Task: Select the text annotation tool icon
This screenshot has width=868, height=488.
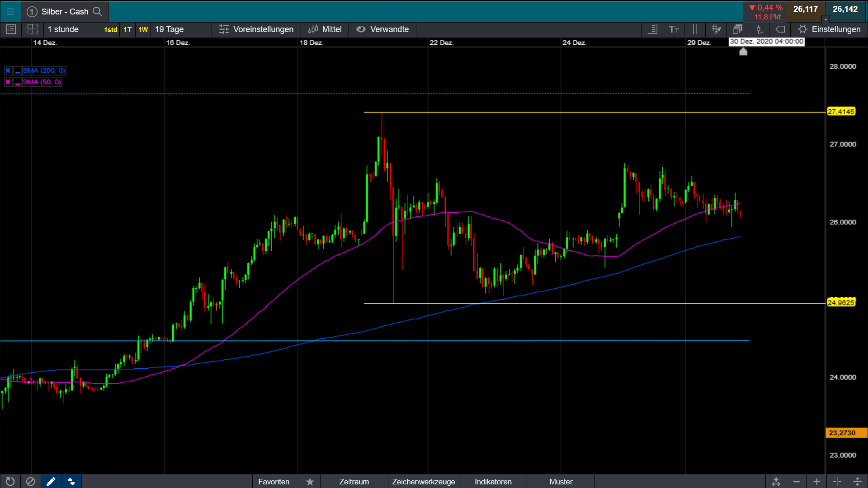Action: (674, 29)
